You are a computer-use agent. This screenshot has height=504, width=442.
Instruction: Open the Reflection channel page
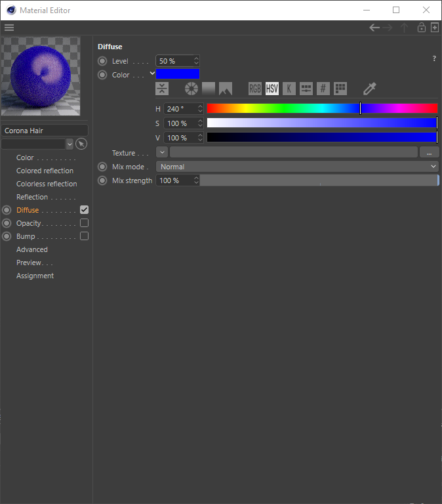(x=32, y=197)
